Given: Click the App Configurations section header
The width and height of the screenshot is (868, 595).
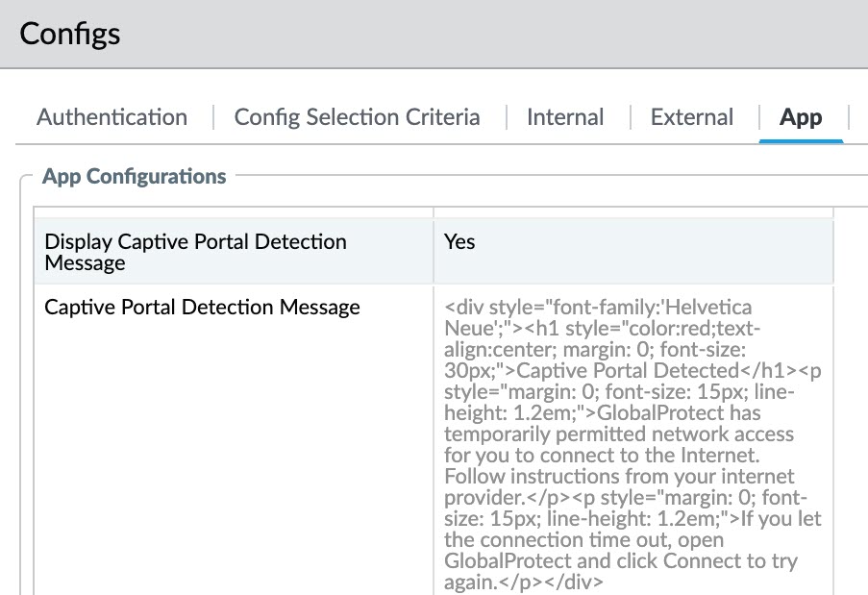Looking at the screenshot, I should (x=135, y=177).
